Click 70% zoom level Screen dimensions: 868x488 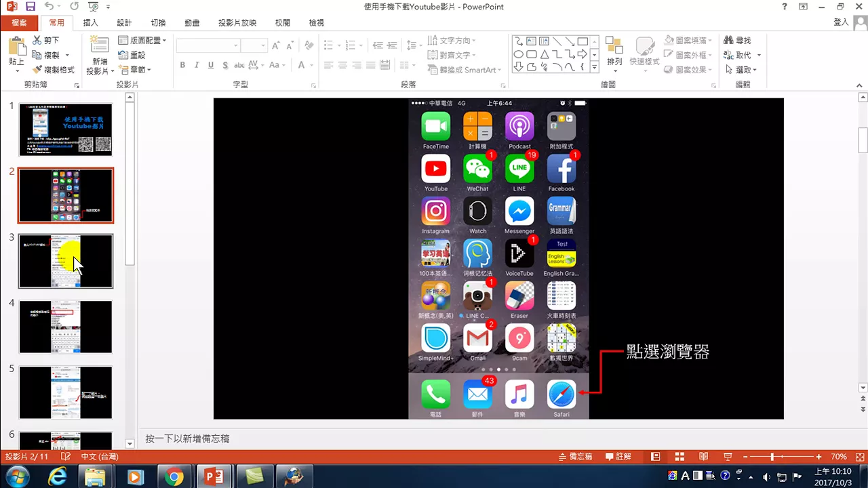[839, 457]
